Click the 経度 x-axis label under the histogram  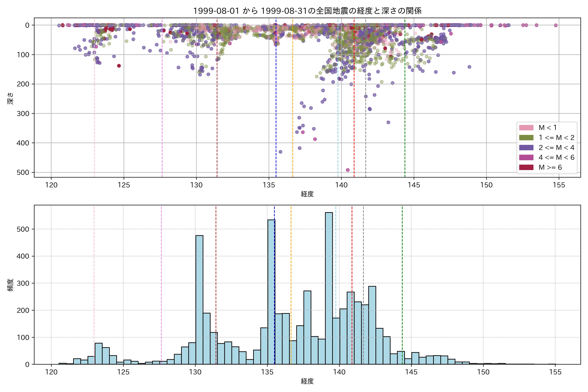pyautogui.click(x=307, y=381)
